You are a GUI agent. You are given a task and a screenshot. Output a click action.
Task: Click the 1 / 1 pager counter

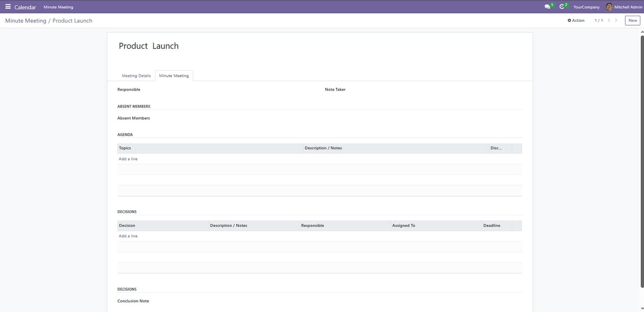tap(598, 20)
